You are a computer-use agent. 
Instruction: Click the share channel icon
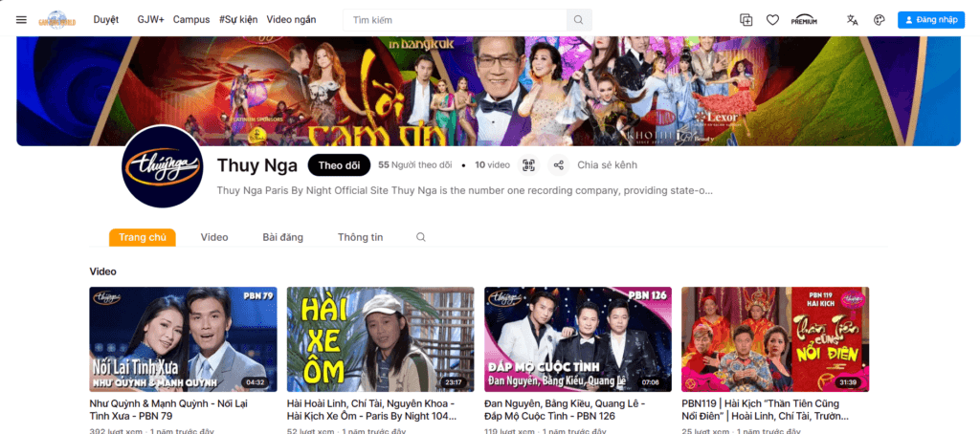coord(559,165)
